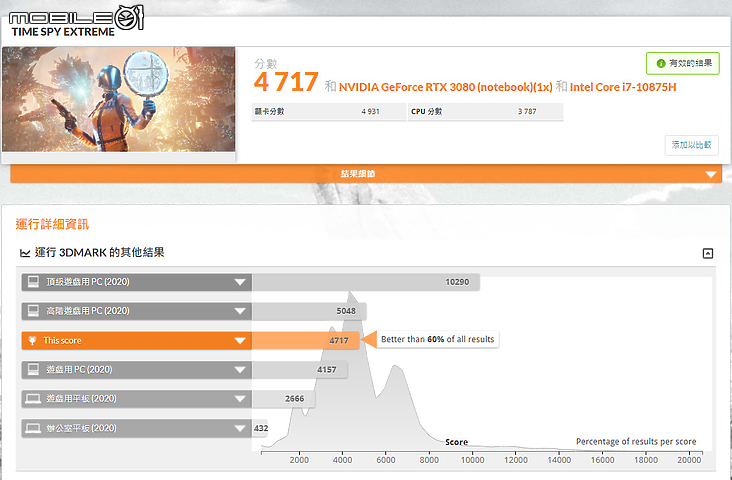Click the desktop icon on 4157 gaming PC row

[x=33, y=369]
